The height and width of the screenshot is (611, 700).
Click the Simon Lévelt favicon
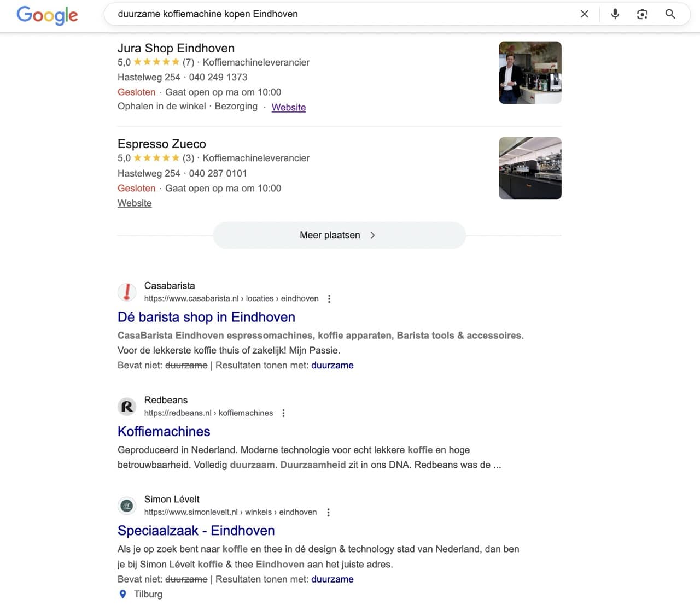pos(127,506)
